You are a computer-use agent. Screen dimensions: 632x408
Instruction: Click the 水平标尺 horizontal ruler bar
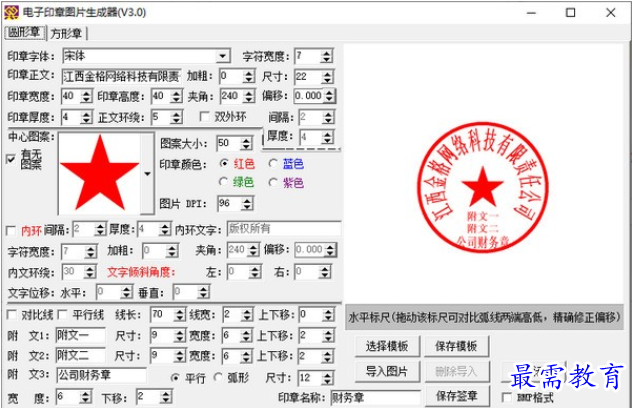pos(484,318)
